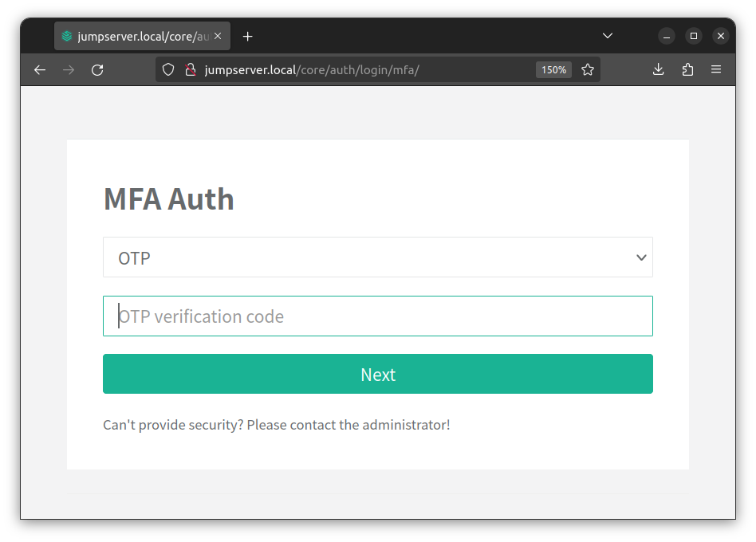Screen dimensions: 756x542
Task: Open the extensions puzzle icon
Action: [687, 70]
